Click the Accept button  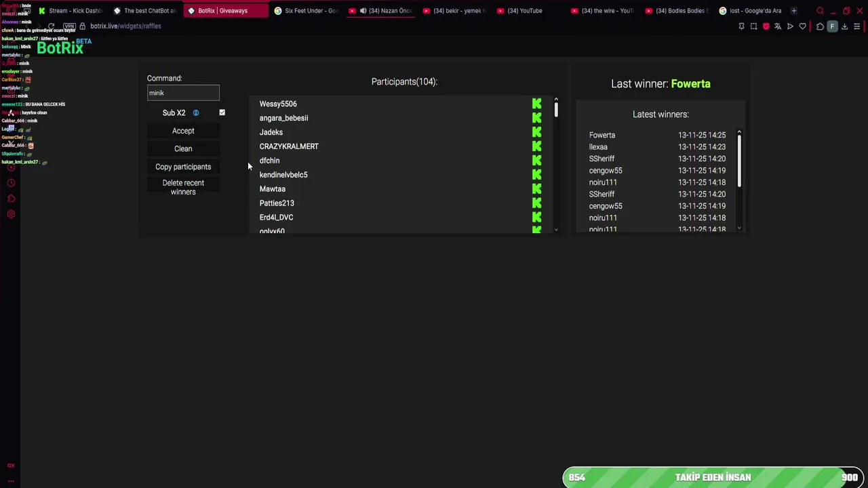(x=183, y=131)
